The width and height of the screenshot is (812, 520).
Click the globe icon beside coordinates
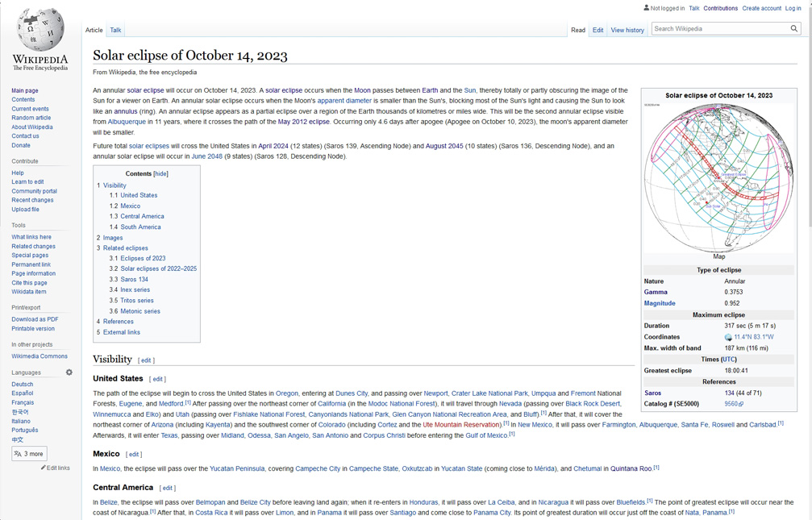click(x=728, y=338)
